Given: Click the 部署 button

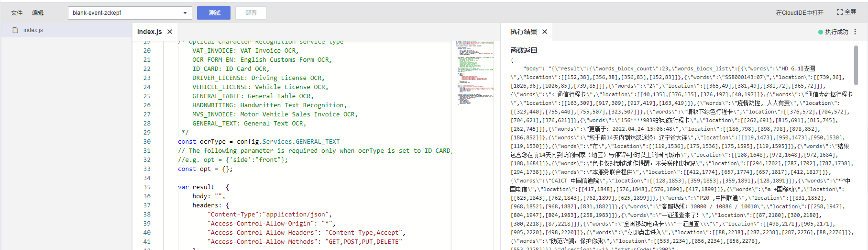Looking at the screenshot, I should [251, 13].
